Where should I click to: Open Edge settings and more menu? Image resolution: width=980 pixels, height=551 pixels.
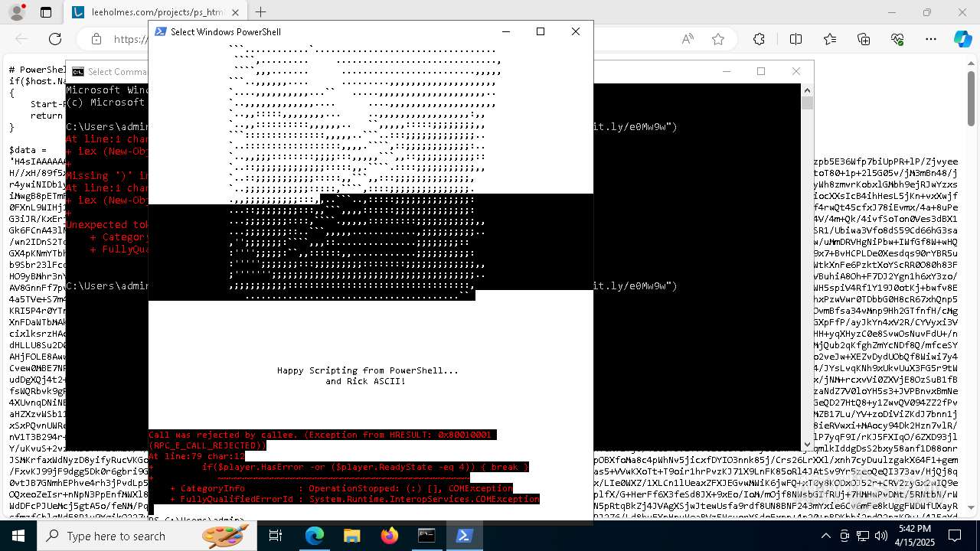point(931,39)
